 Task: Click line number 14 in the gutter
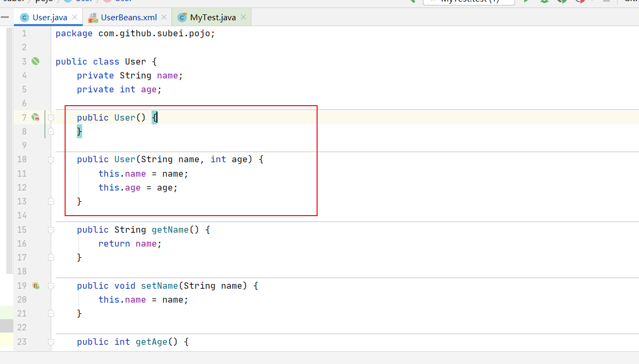click(x=22, y=216)
